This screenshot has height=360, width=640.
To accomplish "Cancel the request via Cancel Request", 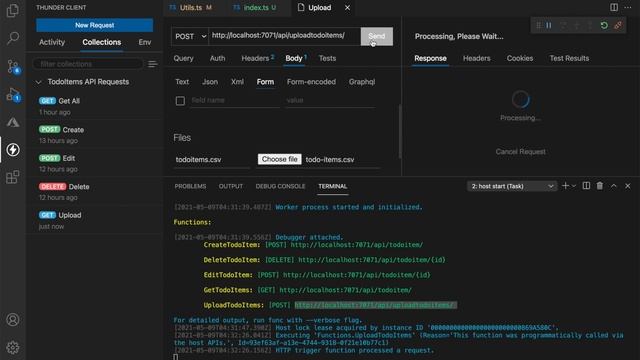I will point(520,151).
